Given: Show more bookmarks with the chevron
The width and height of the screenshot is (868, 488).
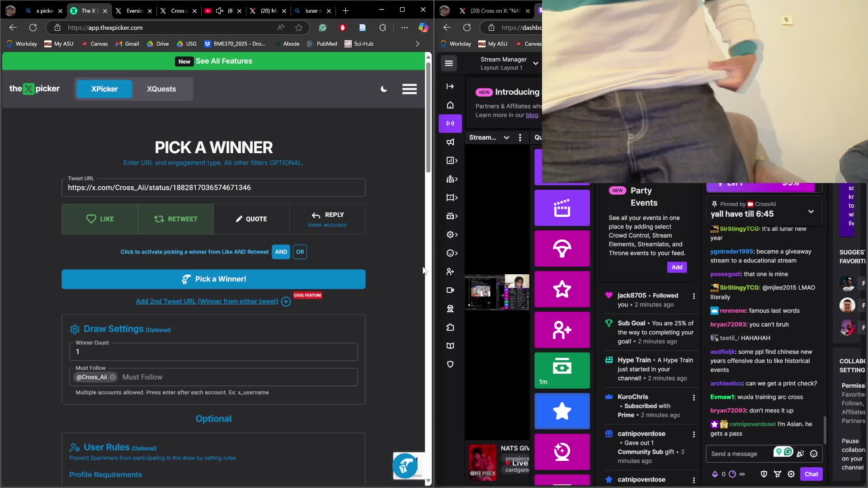Looking at the screenshot, I should [x=417, y=44].
